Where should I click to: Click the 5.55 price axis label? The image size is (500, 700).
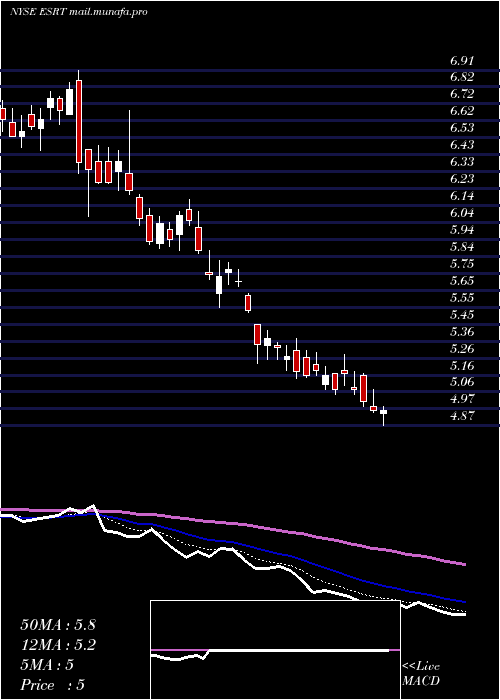point(462,298)
